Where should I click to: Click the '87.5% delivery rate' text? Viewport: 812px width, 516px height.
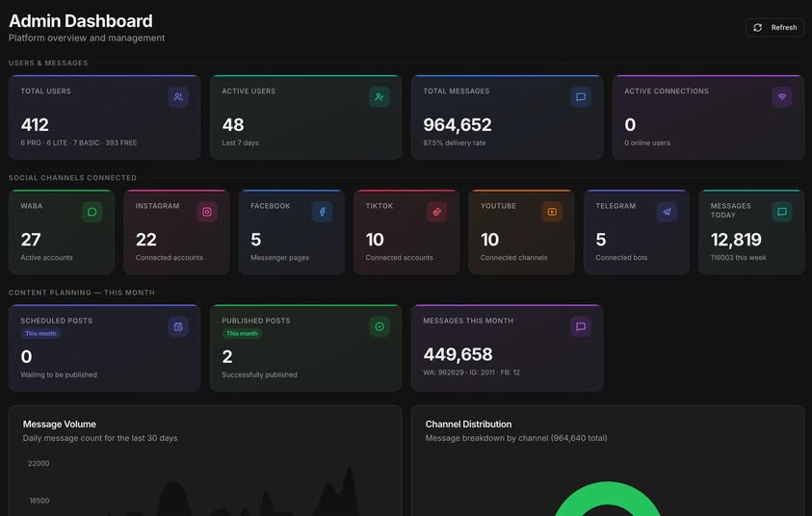pyautogui.click(x=454, y=142)
